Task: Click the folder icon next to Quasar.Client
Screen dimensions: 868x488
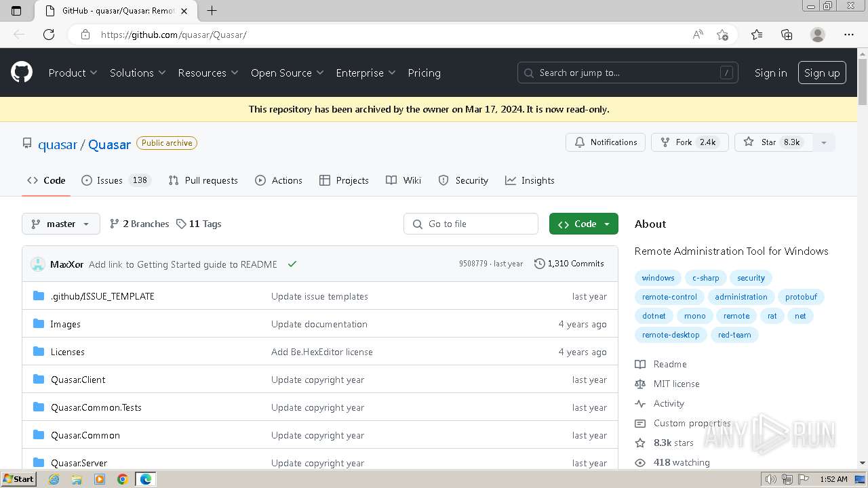Action: coord(39,380)
